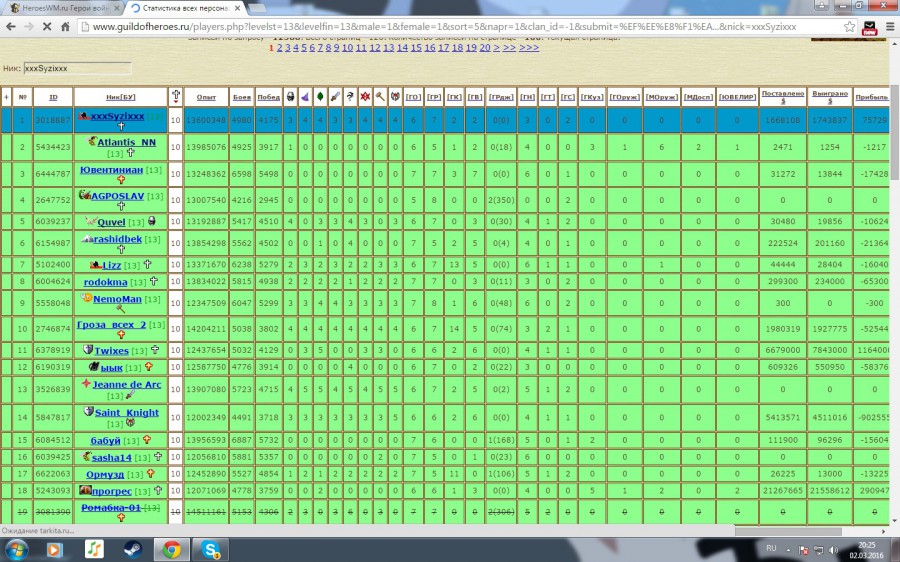The height and width of the screenshot is (562, 900).
Task: Open player Ювентиниан link
Action: (111, 170)
